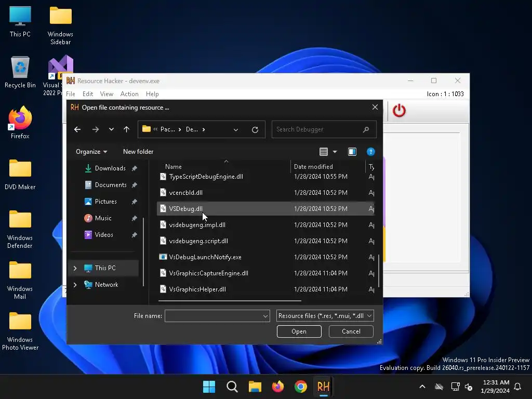
Task: Go back using the dialog's back arrow
Action: pyautogui.click(x=77, y=129)
